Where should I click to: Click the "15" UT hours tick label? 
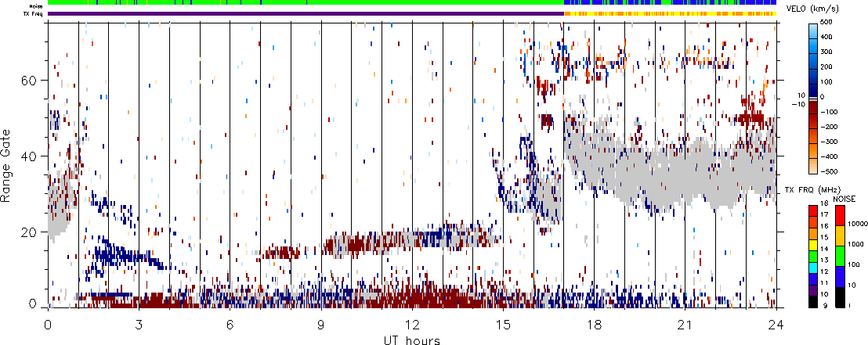(503, 325)
